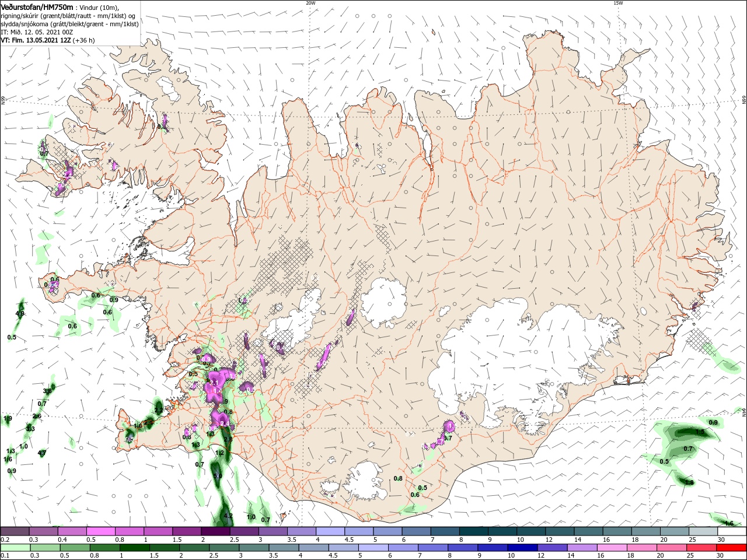Image resolution: width=747 pixels, height=560 pixels.
Task: Click the 4.2 rainfall value offshore
Action: (228, 516)
